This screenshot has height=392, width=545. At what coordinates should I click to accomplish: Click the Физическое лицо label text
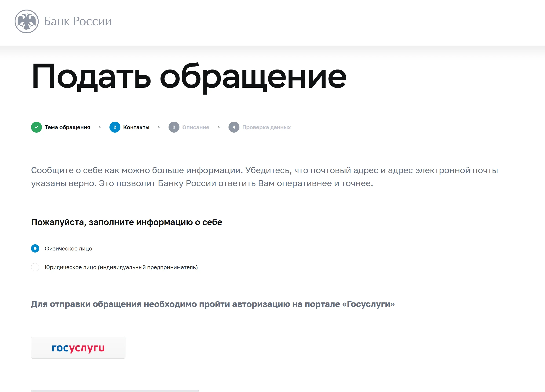coord(68,249)
